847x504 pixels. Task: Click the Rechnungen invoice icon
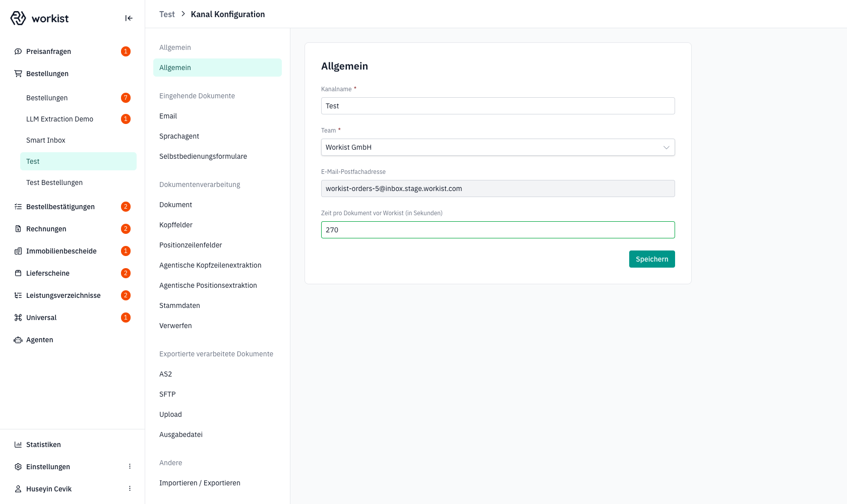tap(18, 229)
